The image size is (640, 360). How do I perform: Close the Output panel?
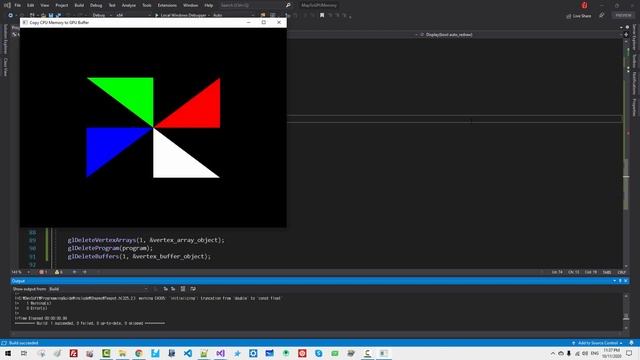626,281
